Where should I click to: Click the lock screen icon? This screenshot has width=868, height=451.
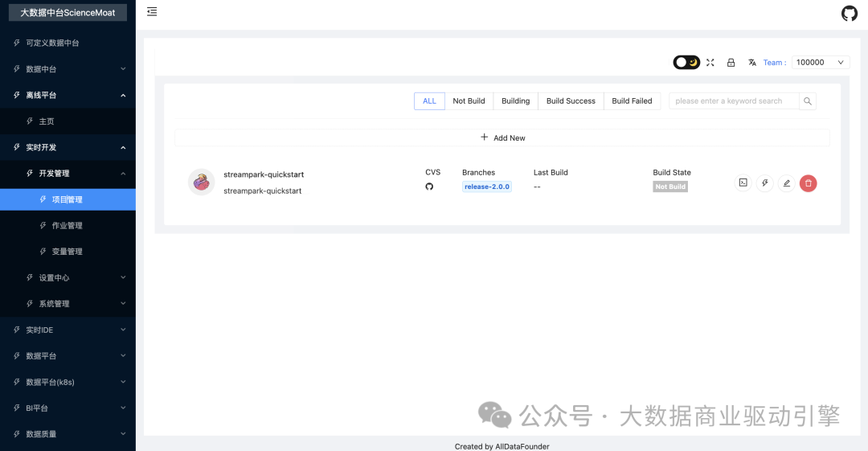point(731,63)
